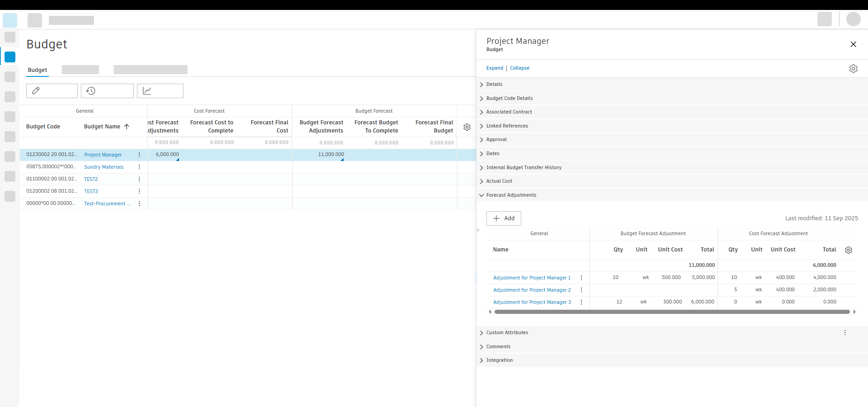Sort by Budget Name ascending arrow

127,127
